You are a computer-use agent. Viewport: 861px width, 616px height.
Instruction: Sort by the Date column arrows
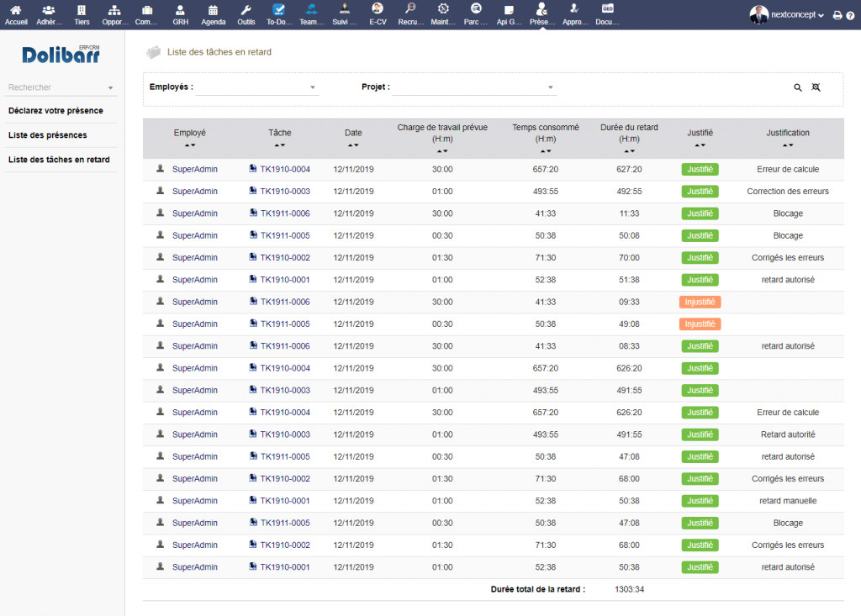[353, 145]
